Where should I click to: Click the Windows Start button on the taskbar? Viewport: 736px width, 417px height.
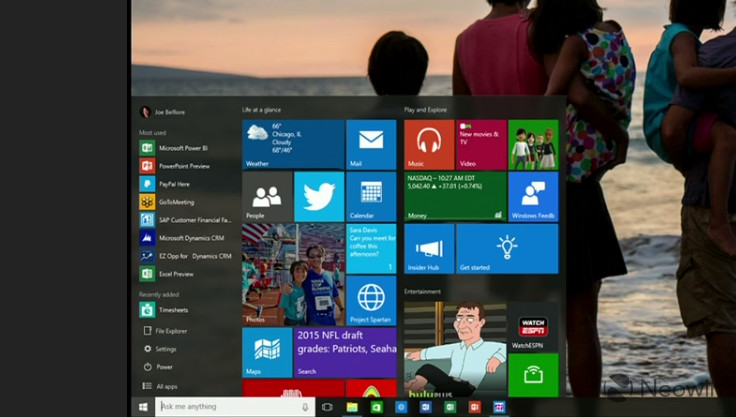pos(143,407)
